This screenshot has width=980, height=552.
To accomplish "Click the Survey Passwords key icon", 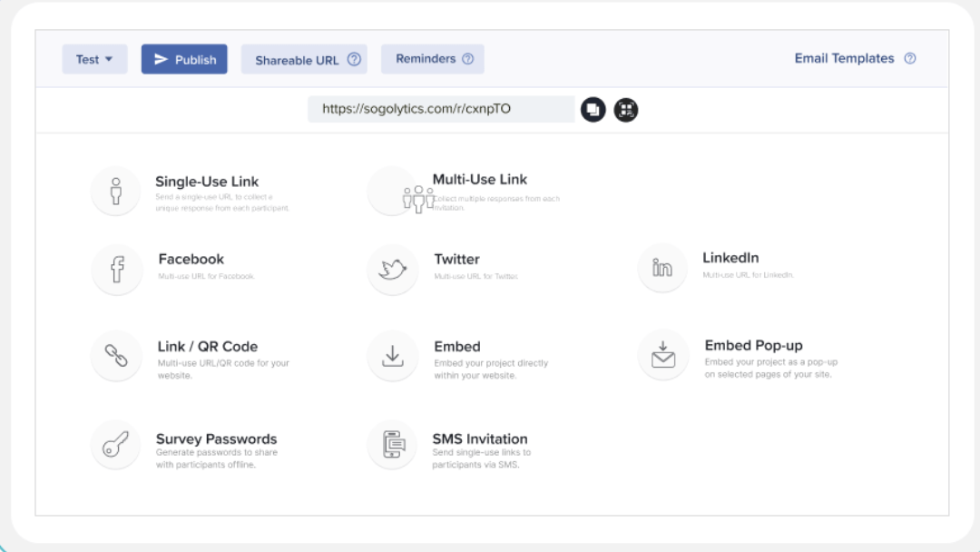I will [115, 445].
